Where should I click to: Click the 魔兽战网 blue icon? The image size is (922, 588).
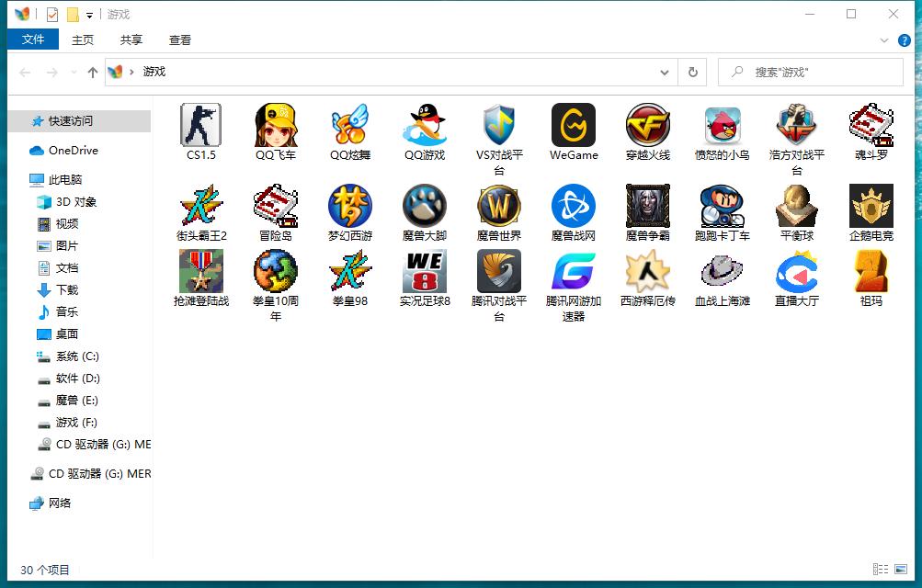click(574, 206)
